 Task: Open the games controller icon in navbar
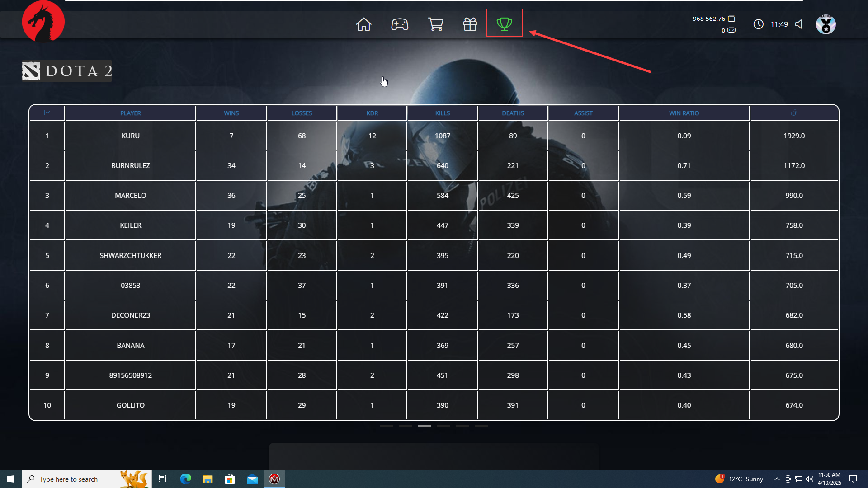click(x=400, y=24)
